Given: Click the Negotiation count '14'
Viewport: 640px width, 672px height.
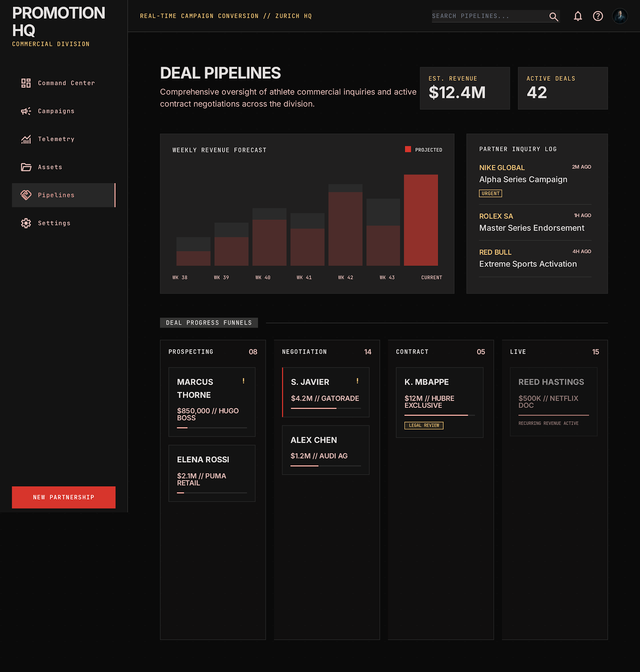Looking at the screenshot, I should (x=368, y=352).
